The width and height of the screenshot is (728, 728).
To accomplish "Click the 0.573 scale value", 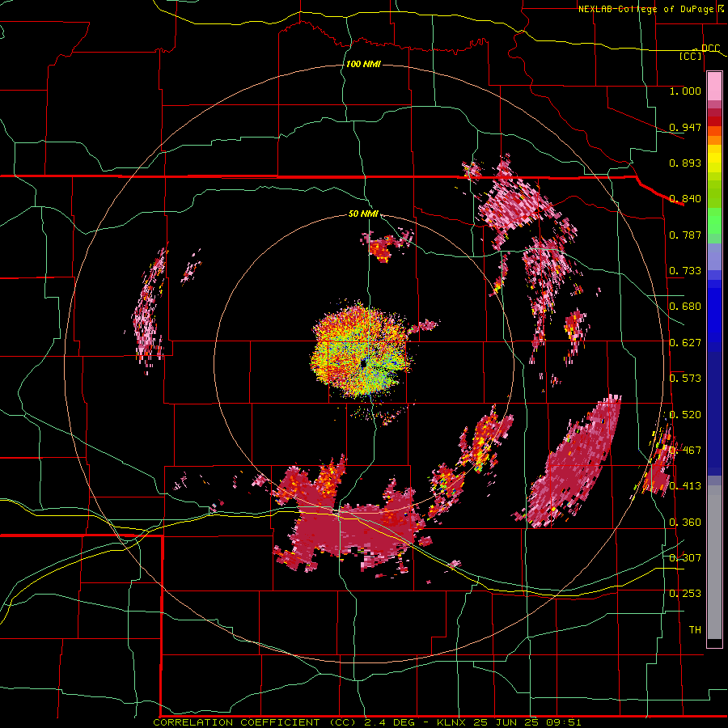I will pyautogui.click(x=685, y=379).
